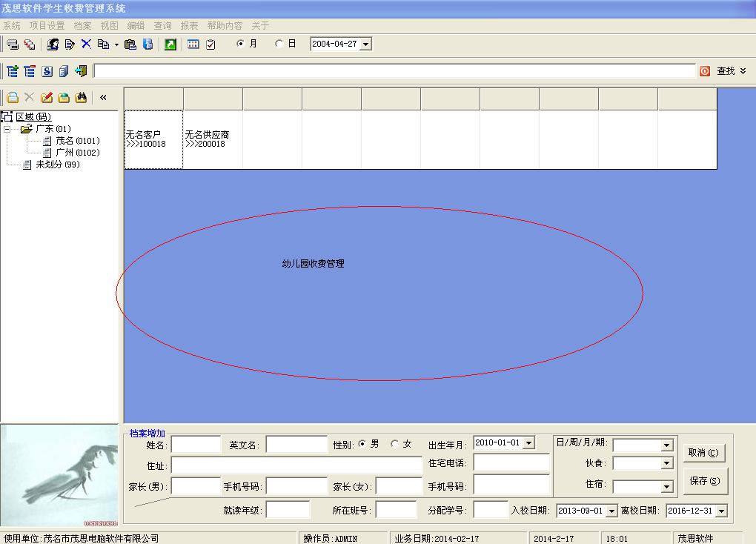The height and width of the screenshot is (544, 756).
Task: Collapse the 广东 (01) tree node
Action: (7, 129)
